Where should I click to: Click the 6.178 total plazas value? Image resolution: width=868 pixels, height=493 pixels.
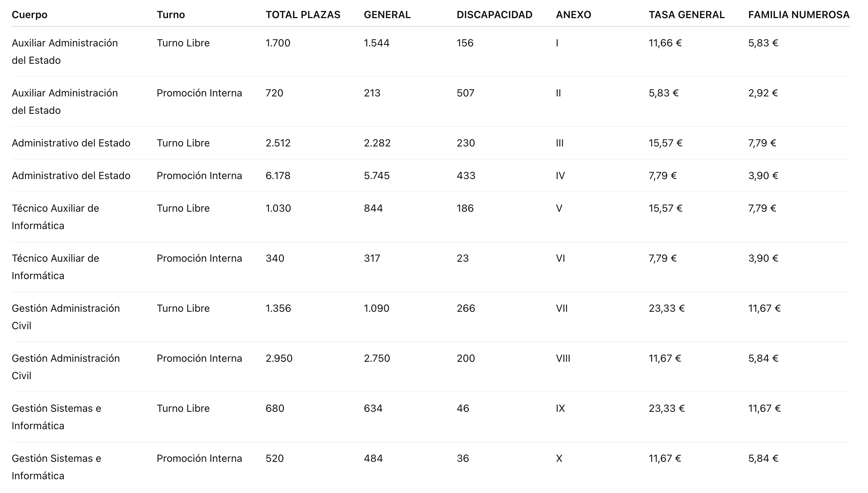pos(278,176)
